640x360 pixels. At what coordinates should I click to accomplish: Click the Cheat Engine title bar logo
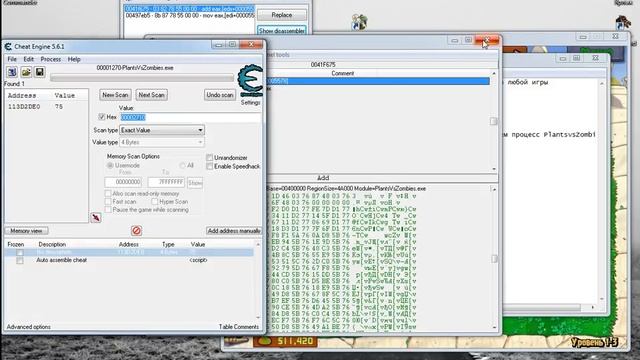click(x=8, y=47)
